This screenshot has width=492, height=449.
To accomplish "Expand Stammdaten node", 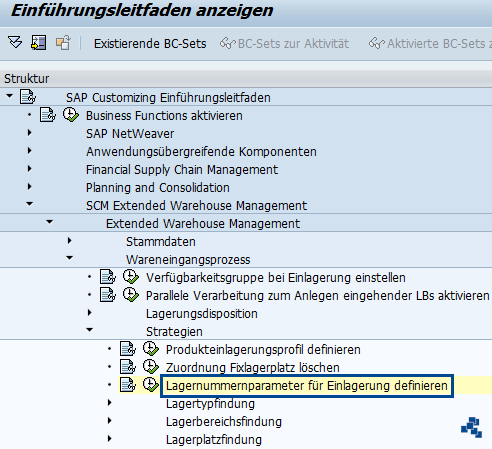I will [x=69, y=241].
